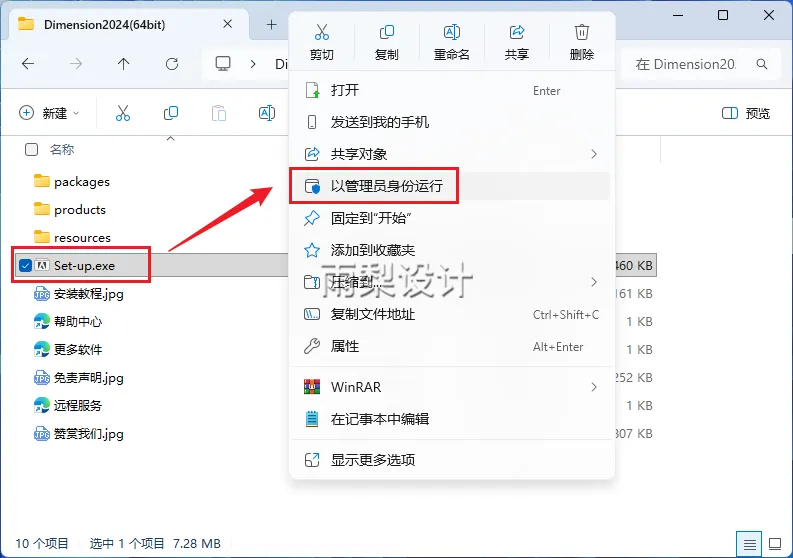793x558 pixels.
Task: Open 属性 from the context menu
Action: tap(452, 347)
